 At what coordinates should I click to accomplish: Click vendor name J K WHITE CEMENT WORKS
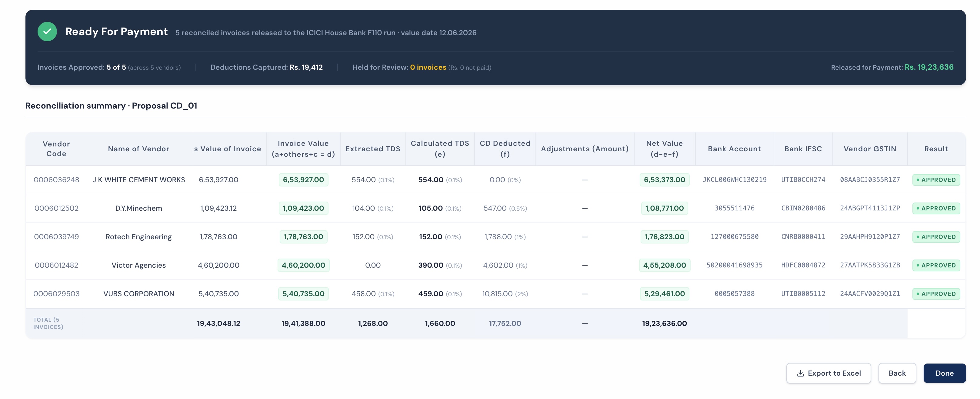point(138,180)
